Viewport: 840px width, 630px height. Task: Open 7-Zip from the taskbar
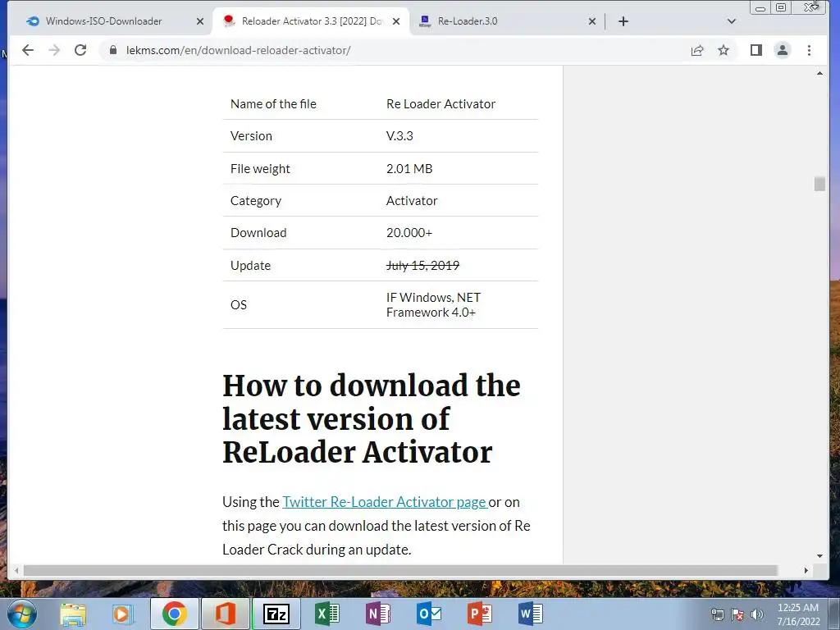pos(276,614)
